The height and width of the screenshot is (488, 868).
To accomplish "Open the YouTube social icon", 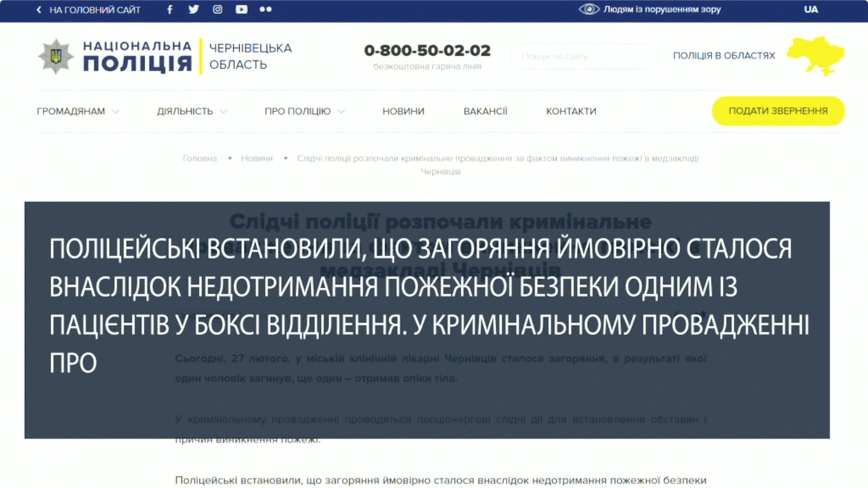I will [241, 9].
